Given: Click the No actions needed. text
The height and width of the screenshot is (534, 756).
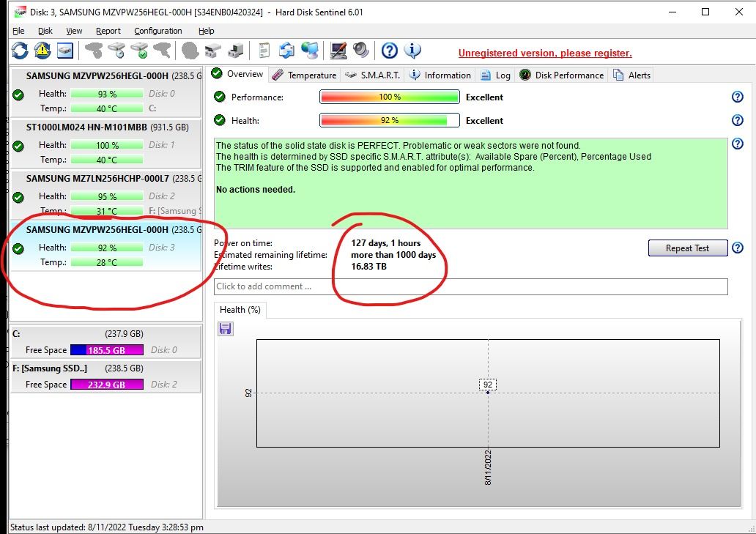Looking at the screenshot, I should pos(256,190).
